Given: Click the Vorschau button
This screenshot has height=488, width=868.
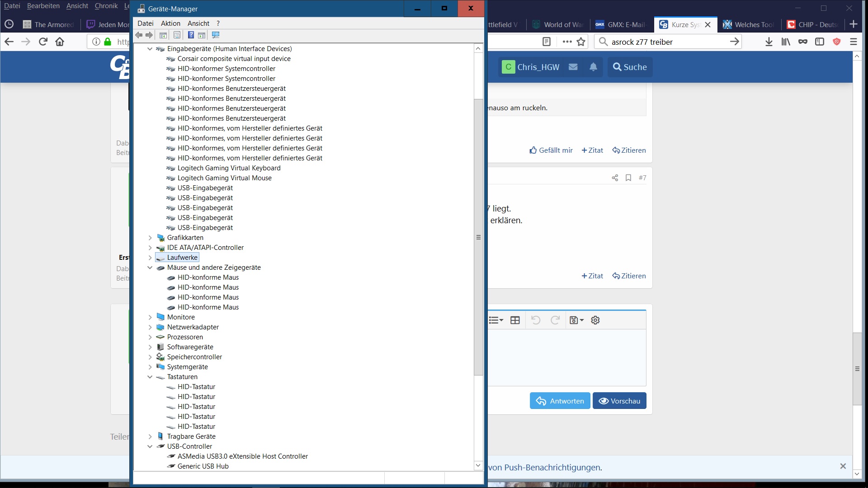Looking at the screenshot, I should point(619,401).
